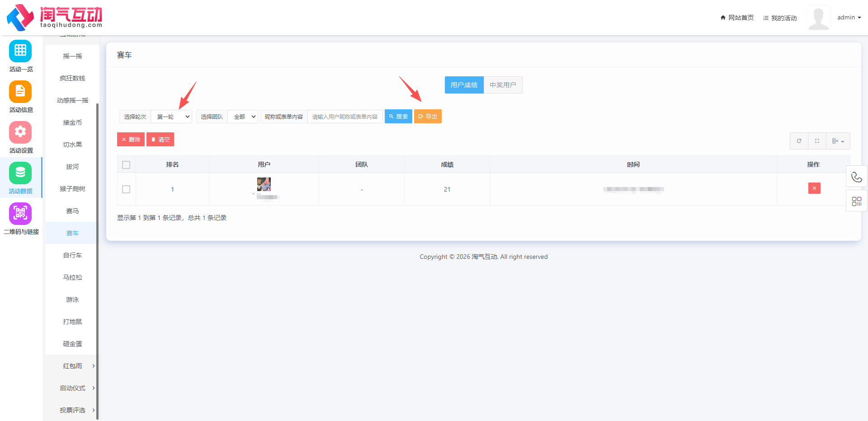Expand the 启动仪式 submenu

pos(72,388)
